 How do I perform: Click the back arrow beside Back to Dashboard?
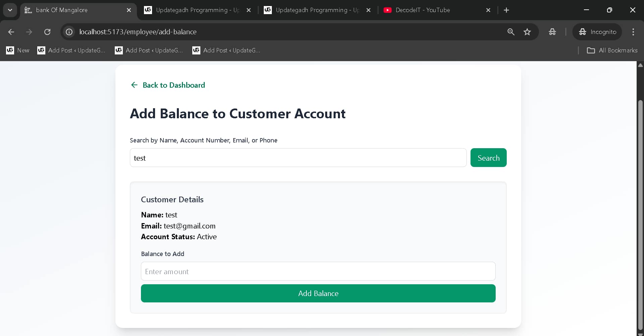(x=134, y=85)
